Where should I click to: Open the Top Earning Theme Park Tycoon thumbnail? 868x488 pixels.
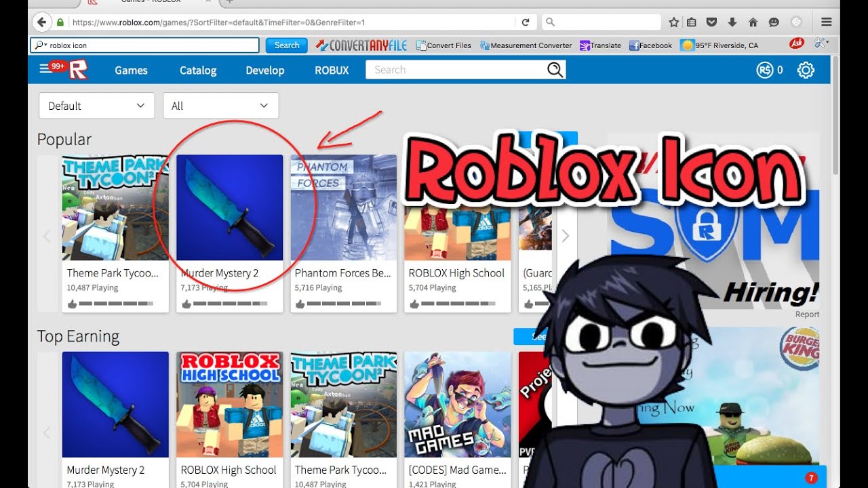[344, 405]
